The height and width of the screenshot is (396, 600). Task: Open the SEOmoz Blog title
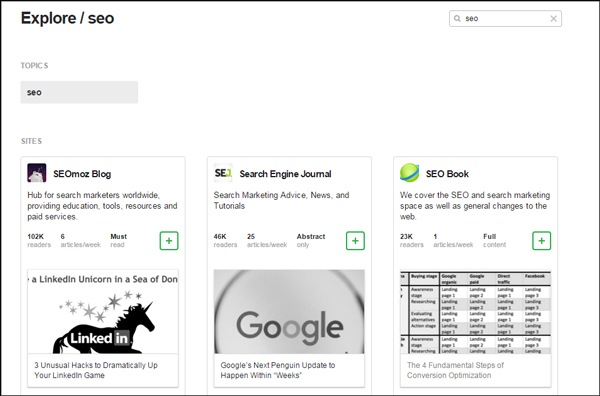click(x=82, y=174)
